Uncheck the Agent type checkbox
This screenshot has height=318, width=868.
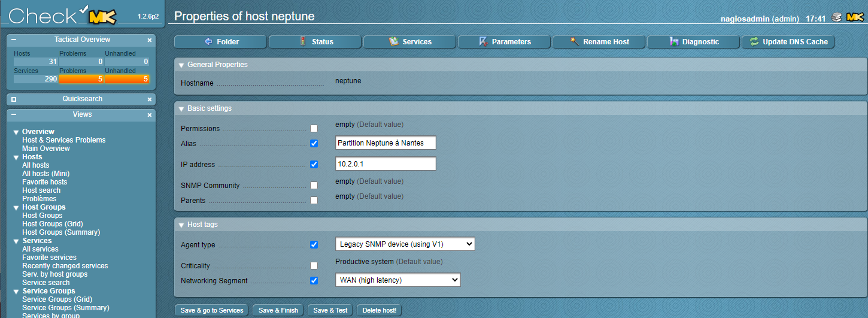314,245
